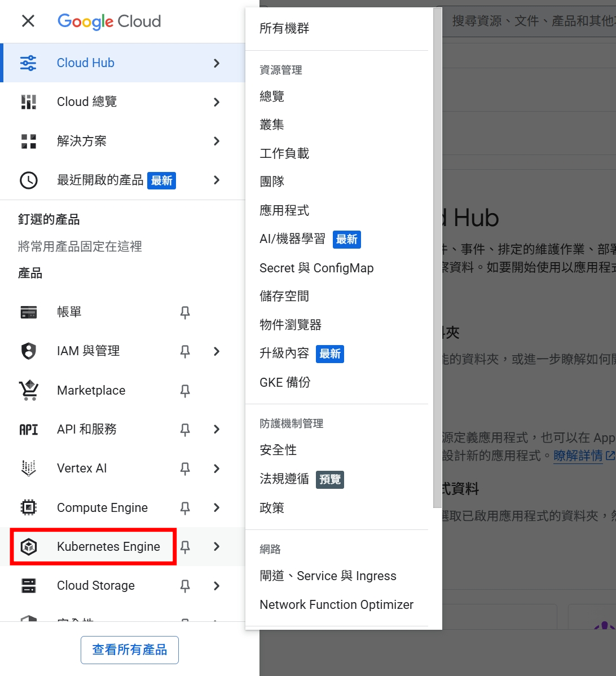This screenshot has height=676, width=616.
Task: Open 安全性 under 防護機制管理
Action: point(278,450)
